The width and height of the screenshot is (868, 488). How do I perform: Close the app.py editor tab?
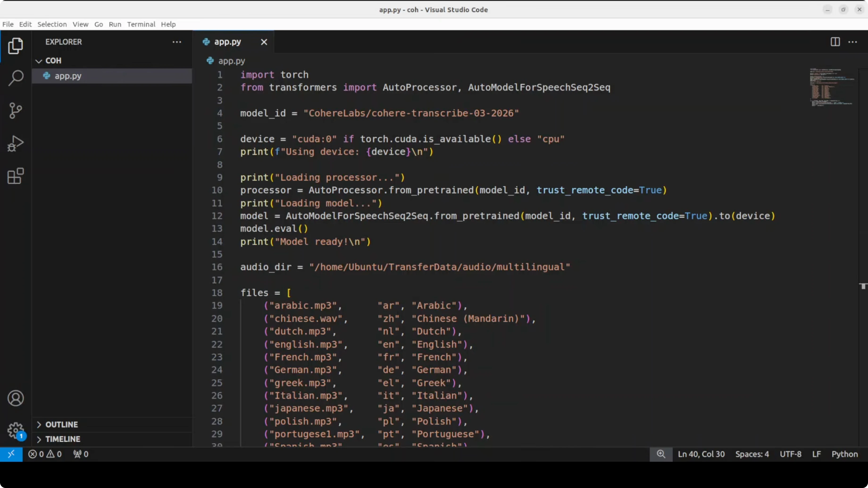[264, 42]
